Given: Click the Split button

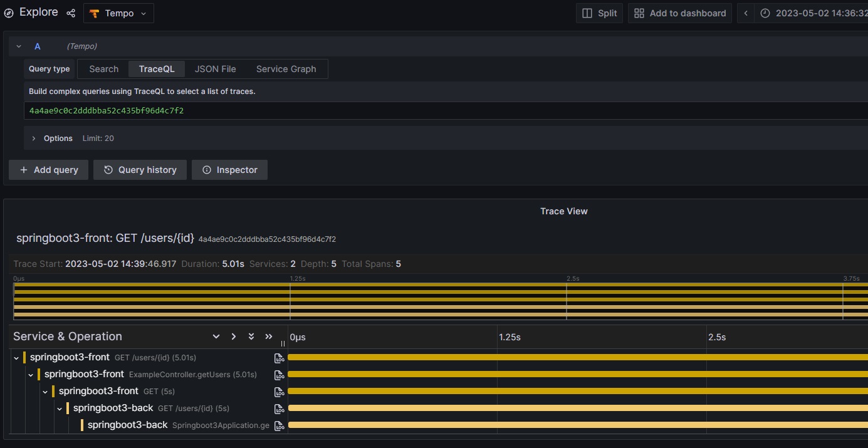Looking at the screenshot, I should [x=599, y=13].
